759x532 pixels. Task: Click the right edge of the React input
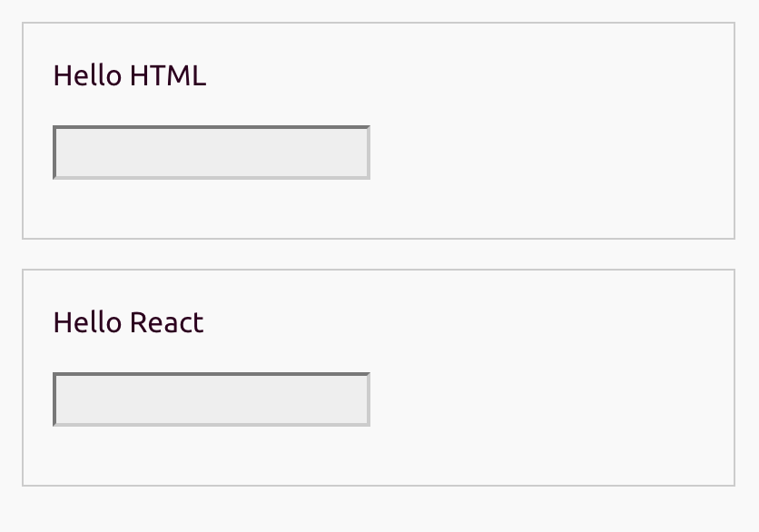point(368,399)
